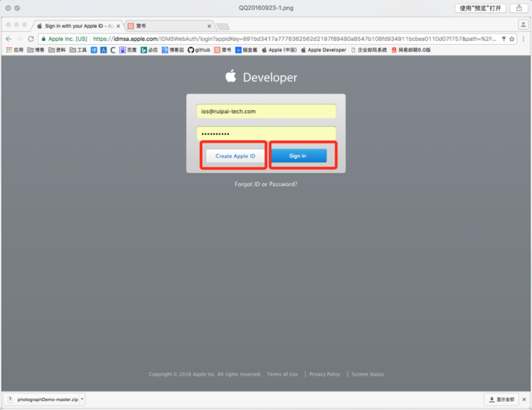
Task: Open the Apple (中国) bookmark
Action: coord(279,50)
